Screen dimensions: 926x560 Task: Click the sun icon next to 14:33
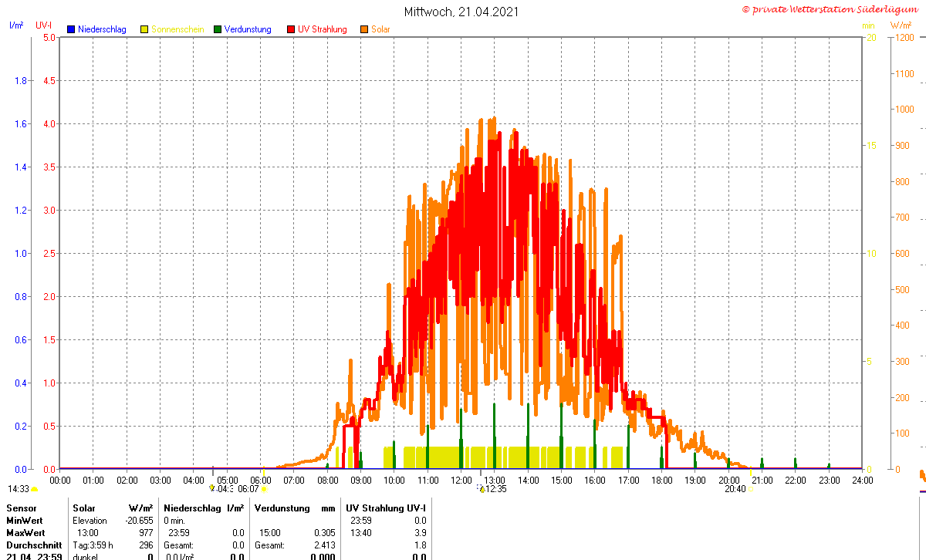point(34,489)
